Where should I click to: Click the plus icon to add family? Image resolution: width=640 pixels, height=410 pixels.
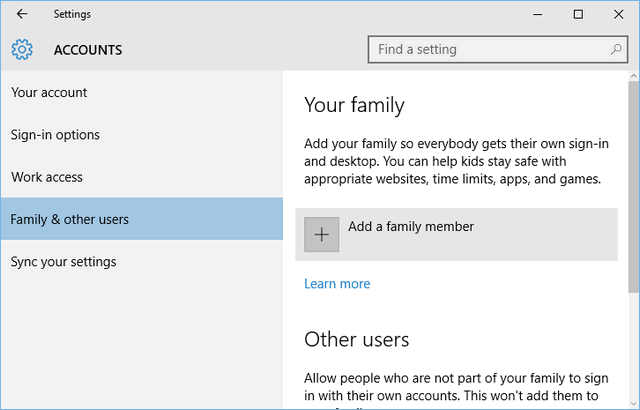(322, 235)
